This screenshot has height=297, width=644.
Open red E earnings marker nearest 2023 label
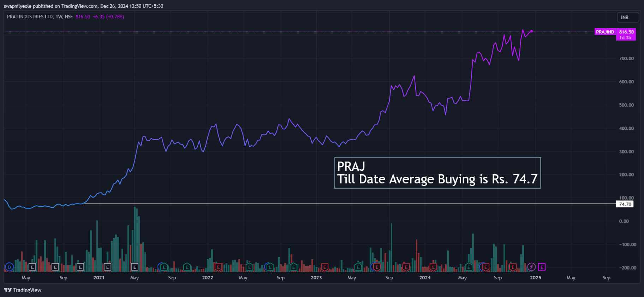tap(324, 267)
